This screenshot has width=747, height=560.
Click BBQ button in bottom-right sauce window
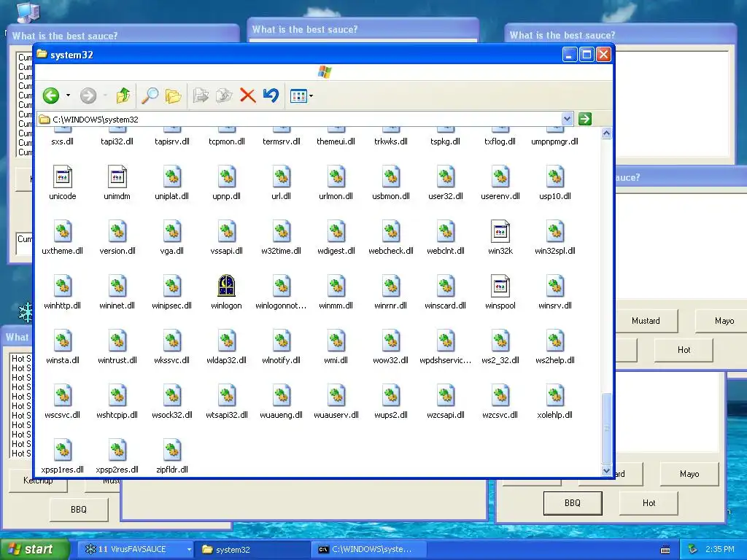pyautogui.click(x=573, y=503)
